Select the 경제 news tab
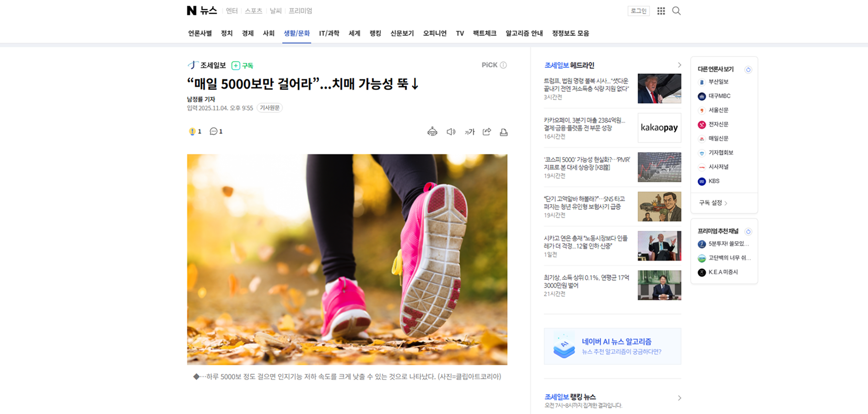Screen dimensions: 868x414 click(248, 33)
